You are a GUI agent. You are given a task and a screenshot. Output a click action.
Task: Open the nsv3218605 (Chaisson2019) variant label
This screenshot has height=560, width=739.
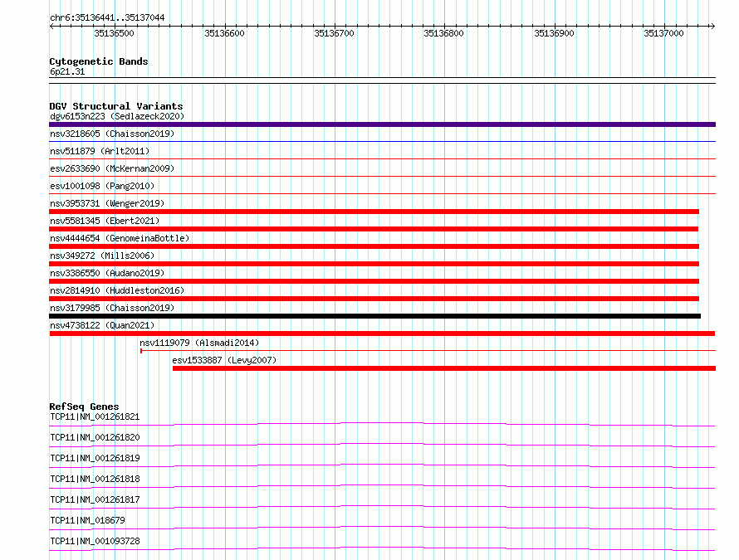[x=112, y=134]
